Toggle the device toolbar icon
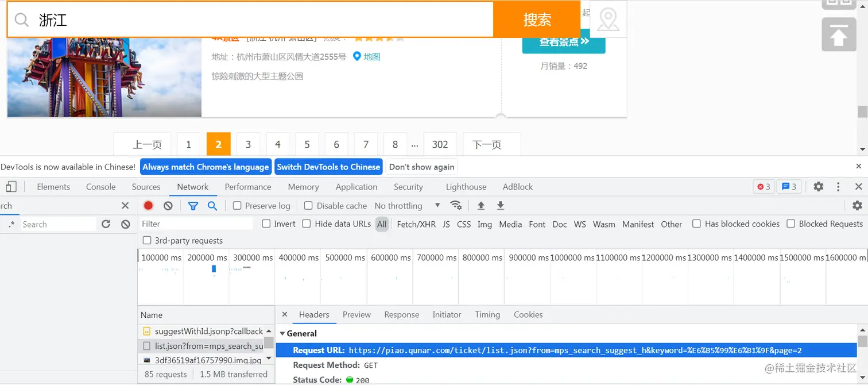The height and width of the screenshot is (385, 868). pyautogui.click(x=11, y=187)
